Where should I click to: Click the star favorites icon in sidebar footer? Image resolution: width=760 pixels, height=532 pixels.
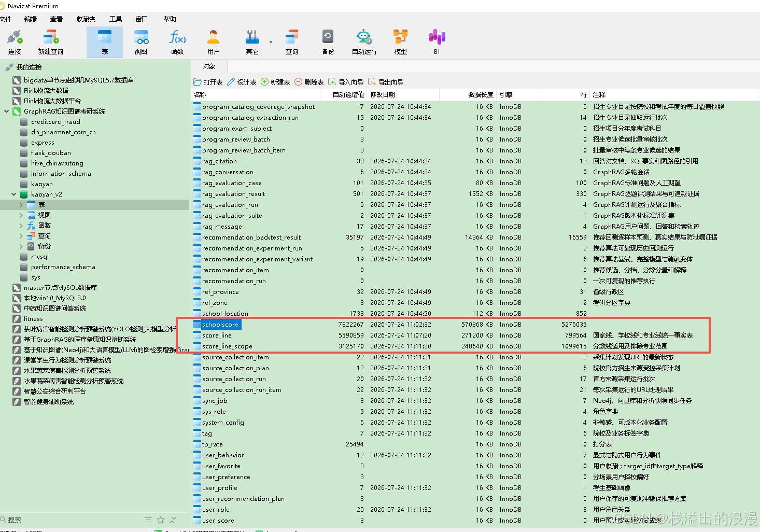[161, 520]
